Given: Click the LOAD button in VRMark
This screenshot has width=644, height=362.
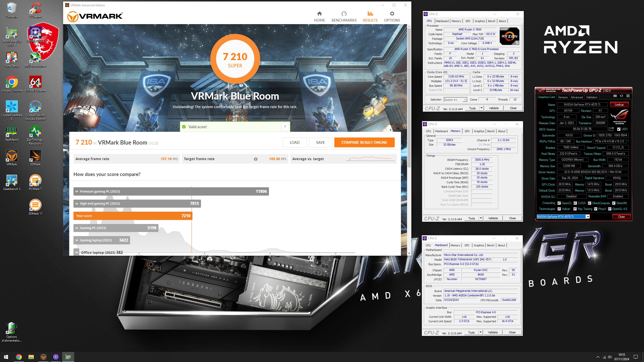Looking at the screenshot, I should pos(295,142).
